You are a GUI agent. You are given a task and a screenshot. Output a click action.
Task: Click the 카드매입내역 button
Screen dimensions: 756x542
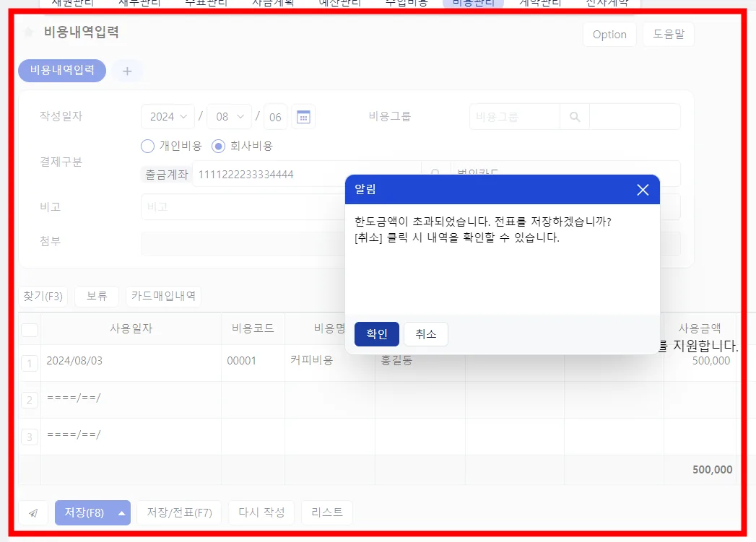coord(163,296)
